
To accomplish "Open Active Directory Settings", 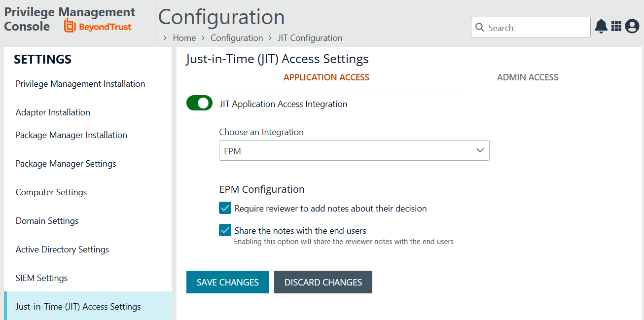I will [x=62, y=249].
